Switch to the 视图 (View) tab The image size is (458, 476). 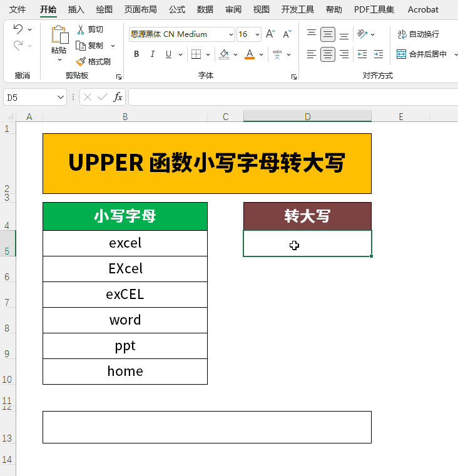pyautogui.click(x=261, y=10)
